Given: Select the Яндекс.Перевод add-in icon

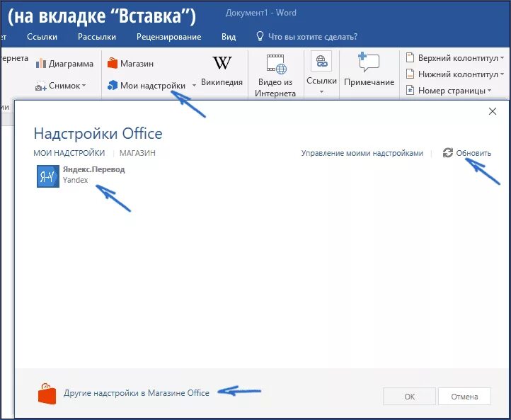Looking at the screenshot, I should pyautogui.click(x=48, y=176).
